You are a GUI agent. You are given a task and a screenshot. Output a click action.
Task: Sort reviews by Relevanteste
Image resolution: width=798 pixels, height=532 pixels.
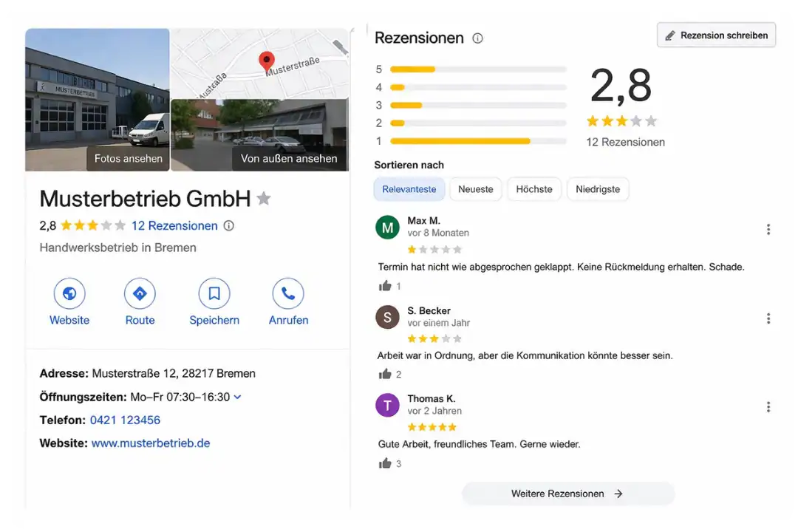point(409,189)
